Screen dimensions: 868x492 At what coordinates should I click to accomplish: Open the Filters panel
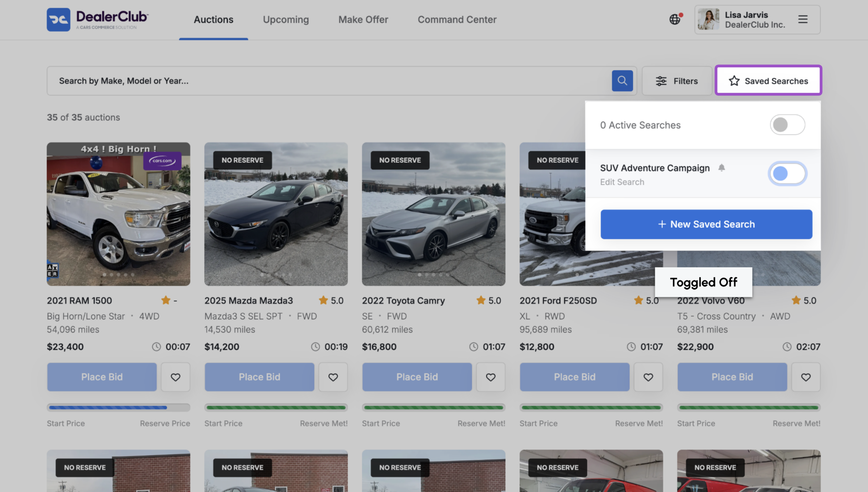pyautogui.click(x=677, y=81)
